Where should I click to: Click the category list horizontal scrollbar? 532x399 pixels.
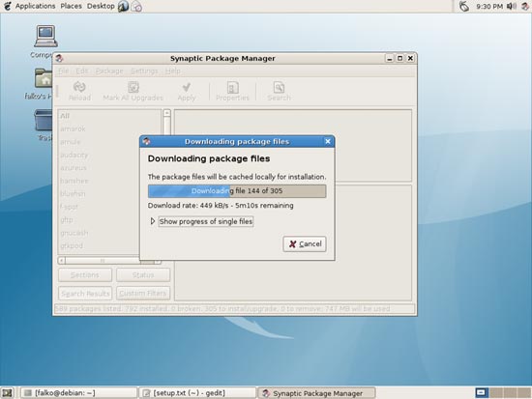pyautogui.click(x=109, y=261)
